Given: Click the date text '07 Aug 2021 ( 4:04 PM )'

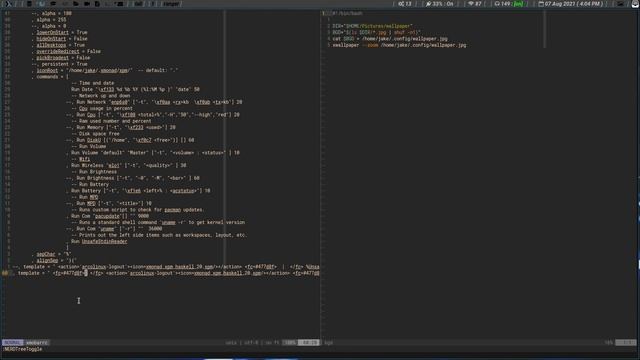Looking at the screenshot, I should tap(573, 4).
